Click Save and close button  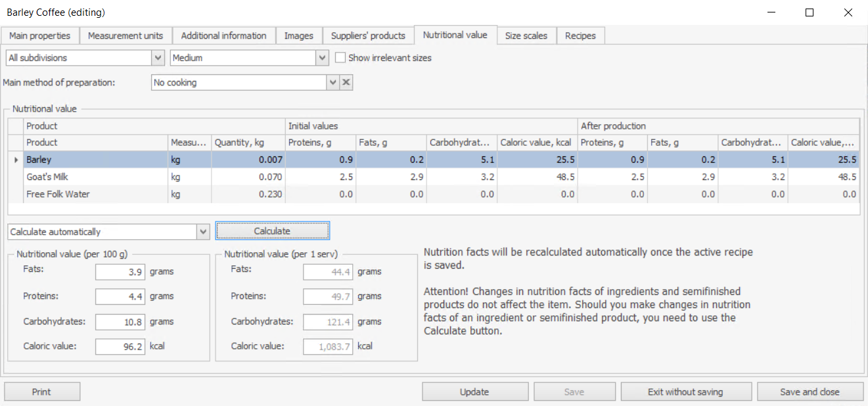click(810, 392)
